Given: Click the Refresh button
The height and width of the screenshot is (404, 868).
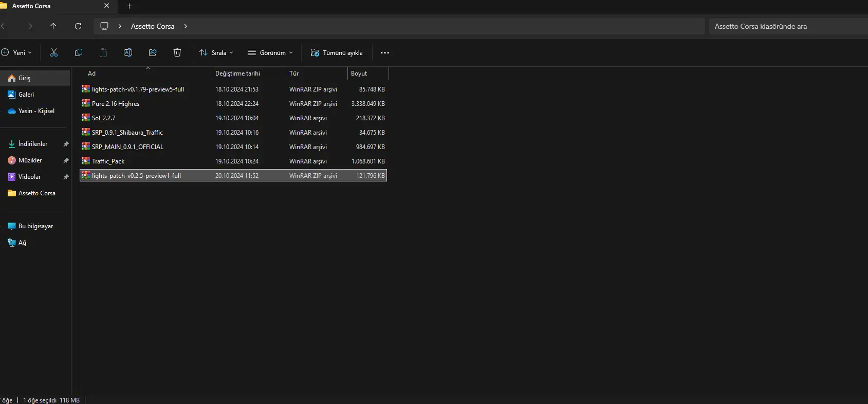Looking at the screenshot, I should [x=78, y=26].
